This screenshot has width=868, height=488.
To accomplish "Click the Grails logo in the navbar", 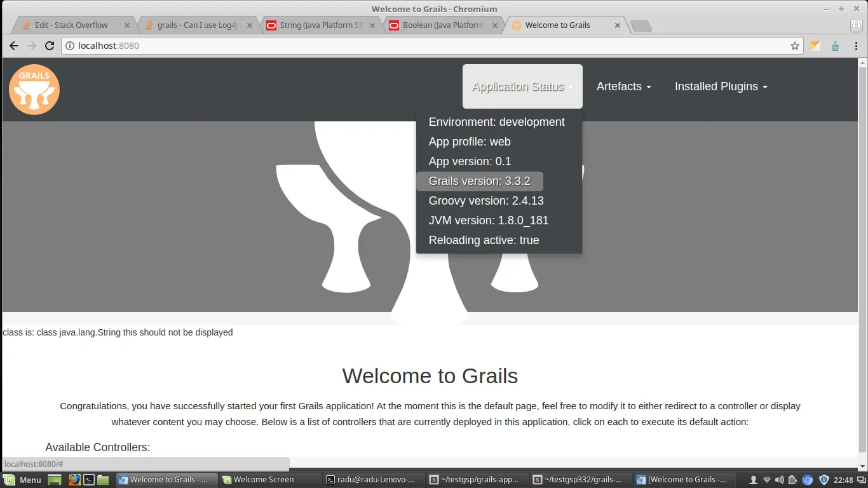I will point(34,90).
